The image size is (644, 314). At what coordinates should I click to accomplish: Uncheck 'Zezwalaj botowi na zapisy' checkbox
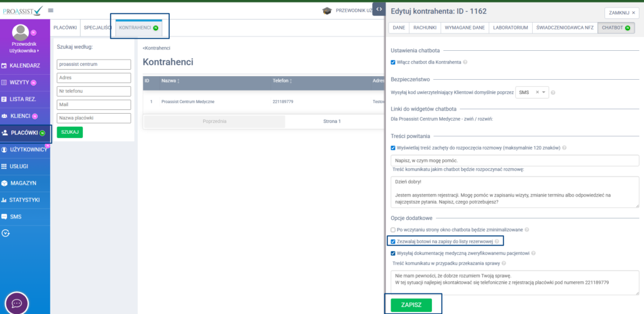(393, 241)
